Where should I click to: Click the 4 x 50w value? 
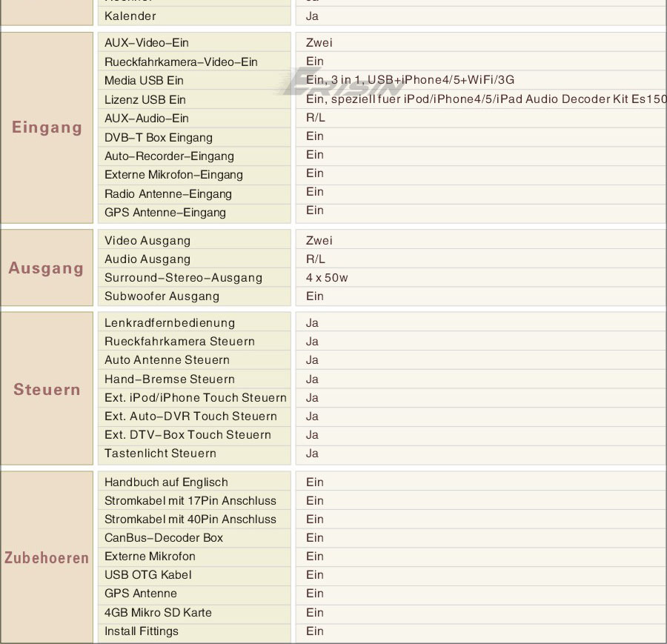pos(327,278)
